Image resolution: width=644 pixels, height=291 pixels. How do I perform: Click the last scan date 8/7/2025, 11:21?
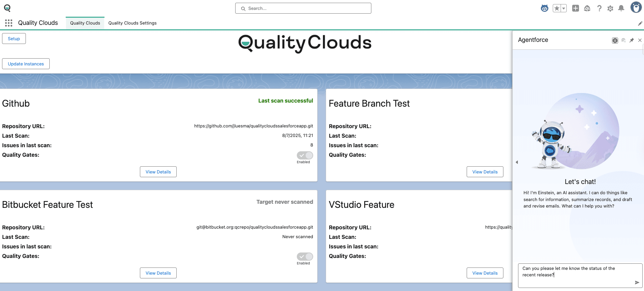coord(297,136)
